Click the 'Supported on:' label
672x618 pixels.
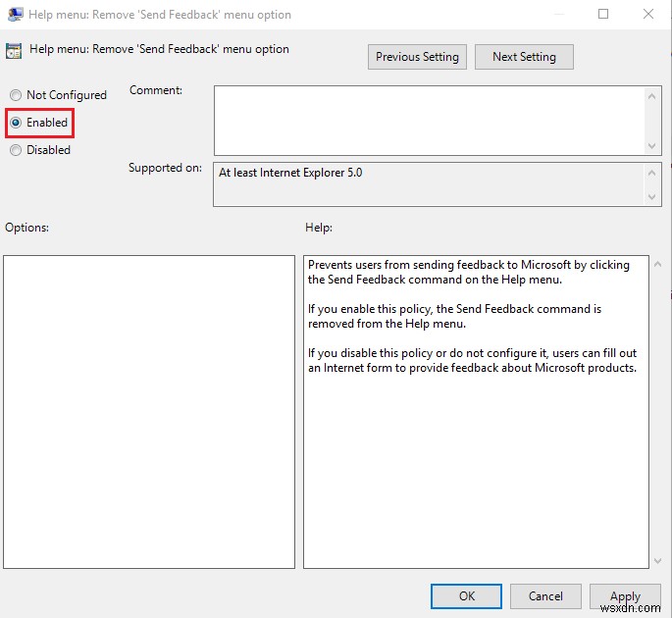(x=166, y=168)
